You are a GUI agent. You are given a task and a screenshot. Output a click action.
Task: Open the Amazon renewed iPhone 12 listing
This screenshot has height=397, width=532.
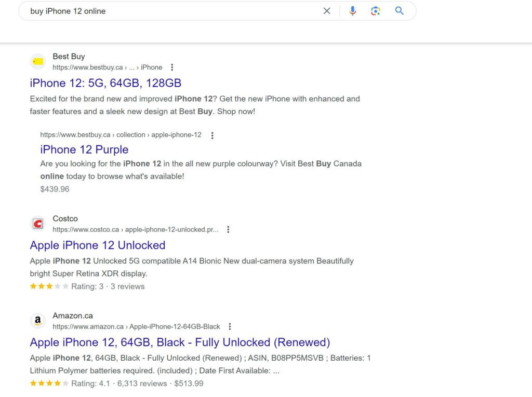click(x=179, y=342)
